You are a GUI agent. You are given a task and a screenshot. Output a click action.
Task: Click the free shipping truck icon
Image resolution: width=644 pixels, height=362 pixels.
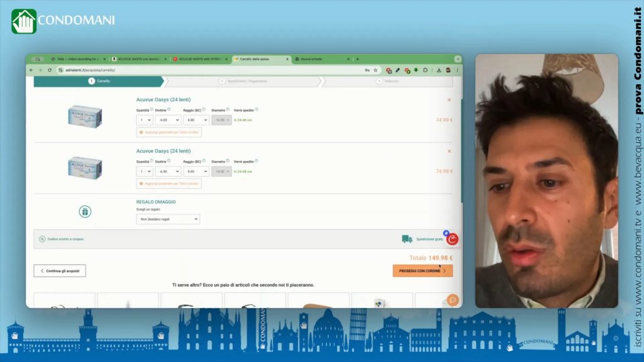tap(407, 239)
